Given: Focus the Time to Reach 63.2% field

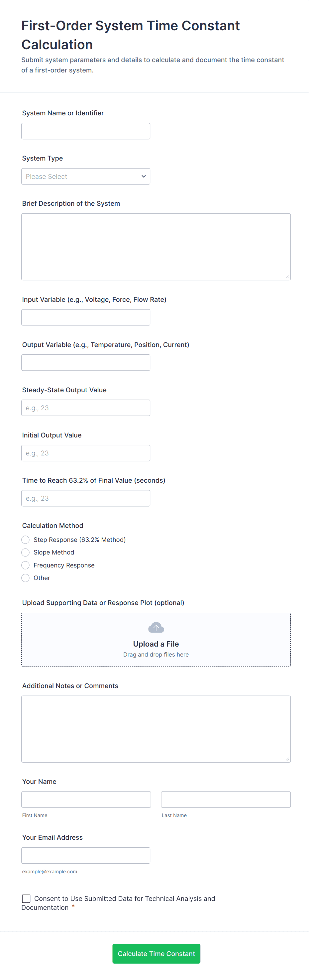Looking at the screenshot, I should pyautogui.click(x=85, y=498).
